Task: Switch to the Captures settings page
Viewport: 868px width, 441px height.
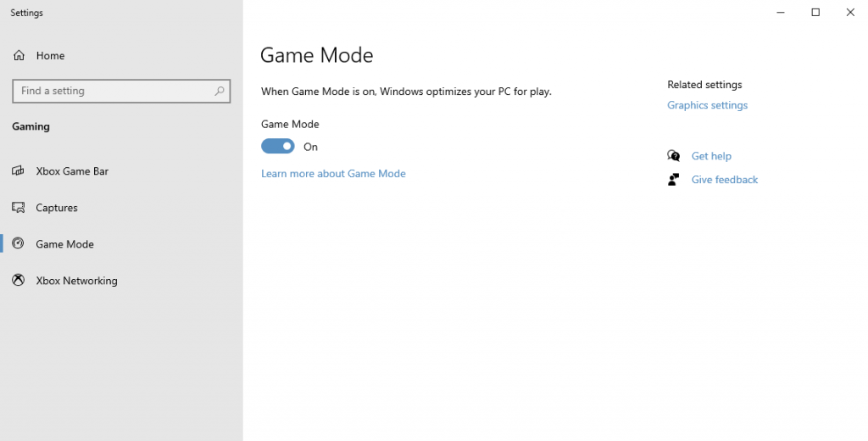Action: [x=57, y=208]
